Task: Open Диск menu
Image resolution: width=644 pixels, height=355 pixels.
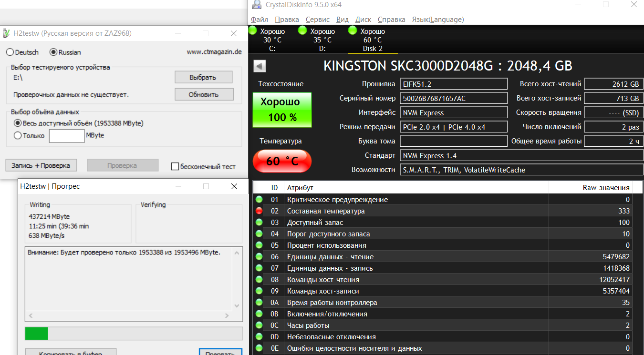Action: click(364, 20)
